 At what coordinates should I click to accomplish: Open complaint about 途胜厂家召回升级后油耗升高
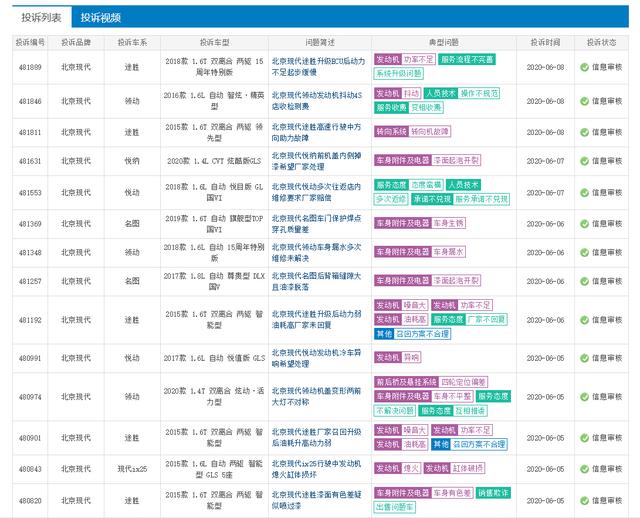click(x=316, y=438)
